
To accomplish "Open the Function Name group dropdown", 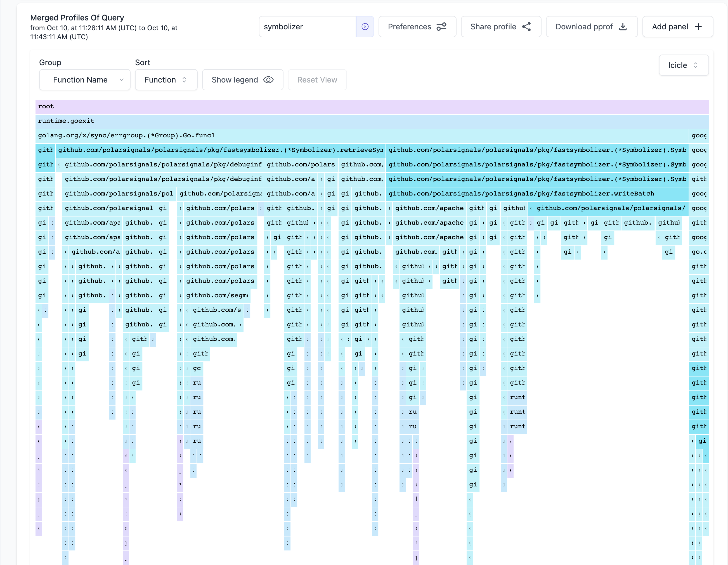I will (85, 80).
